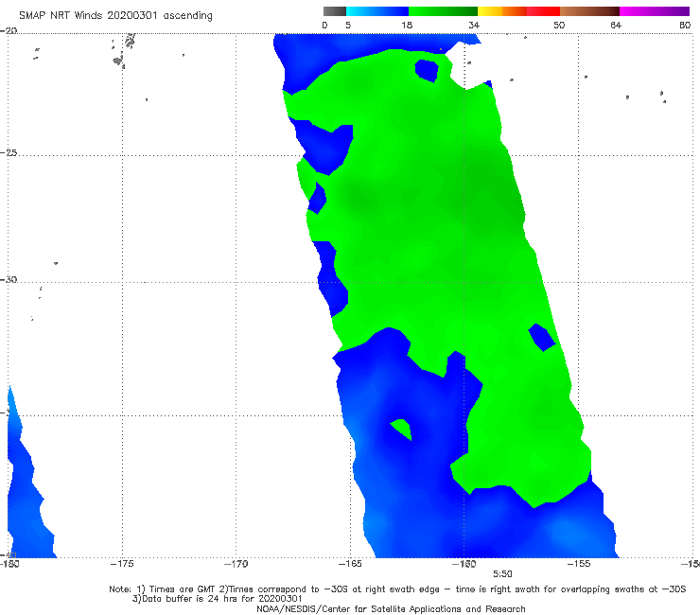The image size is (700, 615).
Task: Click the brown segment of the color bar
Action: click(589, 11)
